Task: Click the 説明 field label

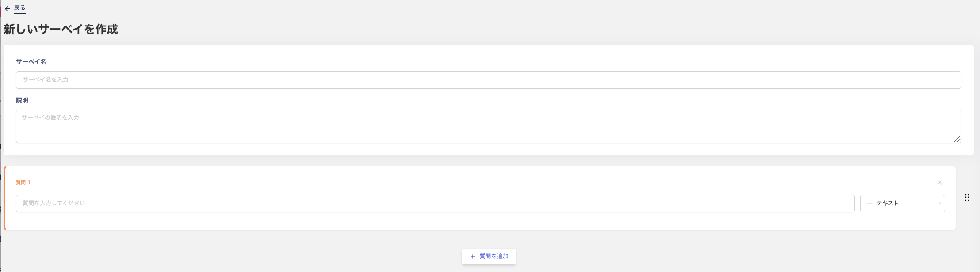Action: coord(22,100)
